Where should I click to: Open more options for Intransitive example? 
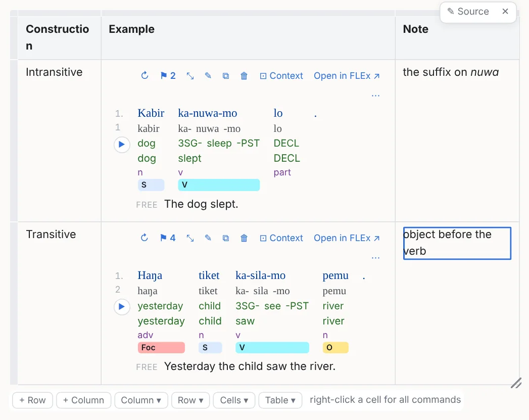point(375,96)
